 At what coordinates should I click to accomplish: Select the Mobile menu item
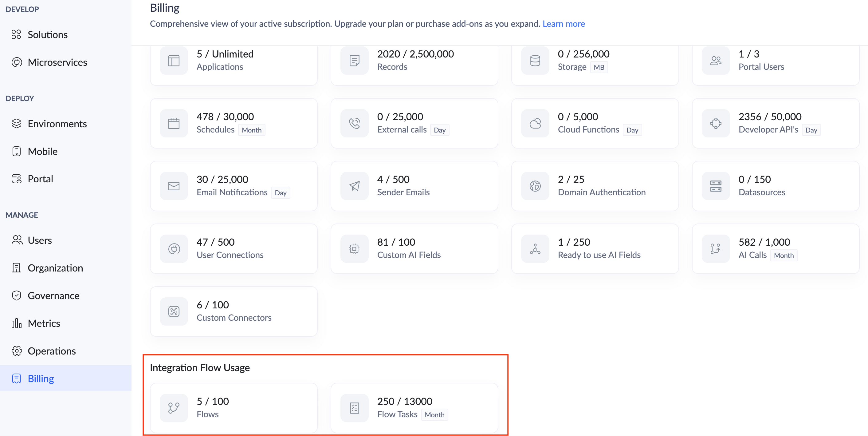tap(42, 151)
